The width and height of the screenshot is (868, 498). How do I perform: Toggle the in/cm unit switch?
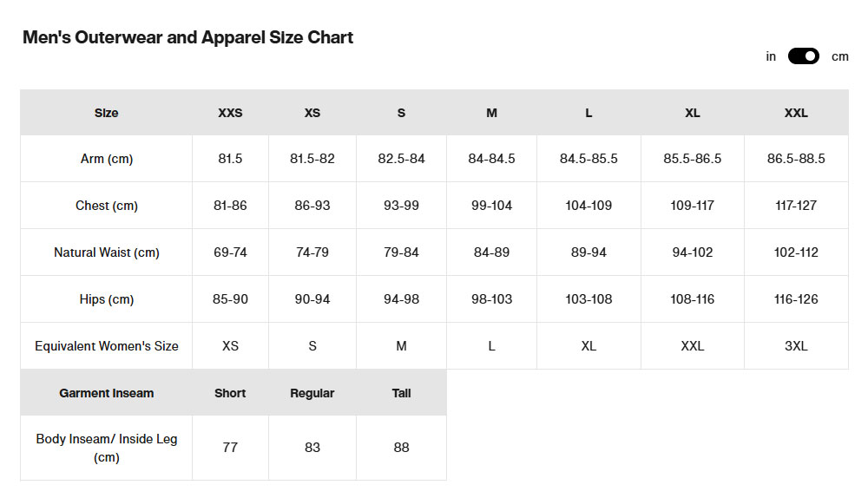[x=803, y=56]
